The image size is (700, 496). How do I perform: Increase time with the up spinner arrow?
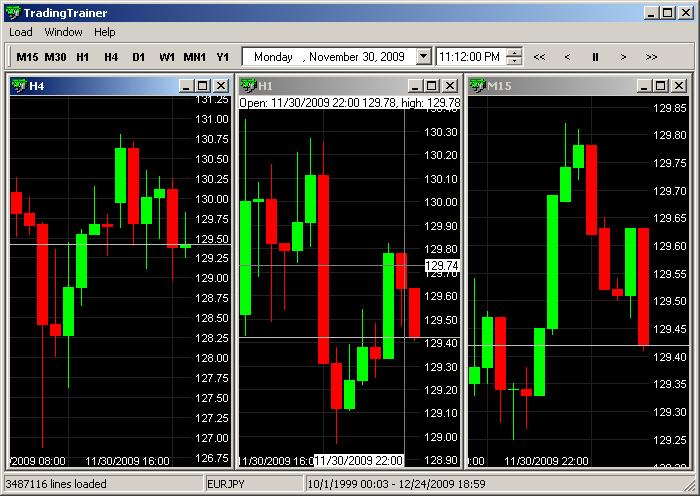pyautogui.click(x=515, y=53)
